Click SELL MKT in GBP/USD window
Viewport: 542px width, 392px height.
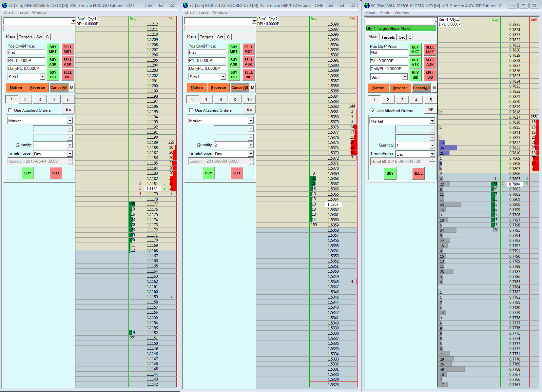click(x=248, y=49)
